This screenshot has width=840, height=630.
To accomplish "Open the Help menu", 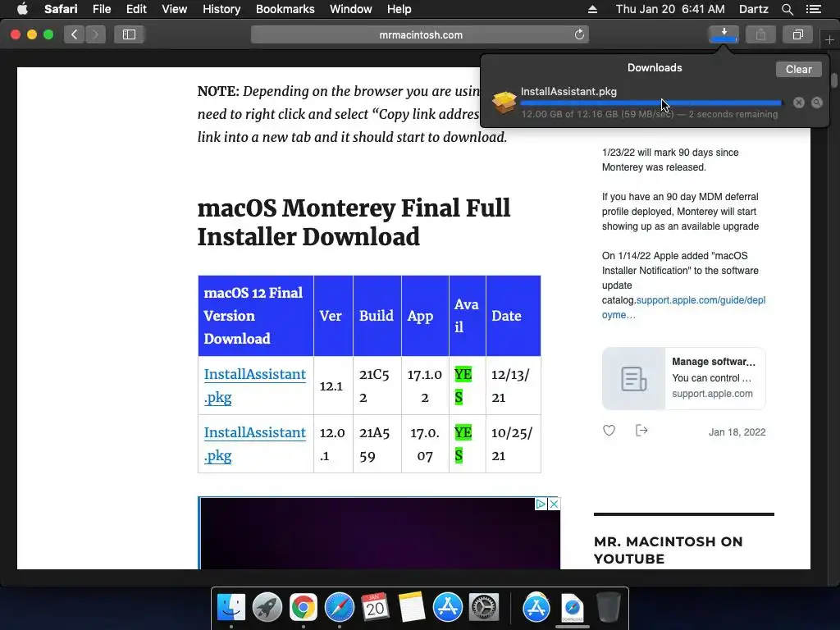I will [399, 9].
